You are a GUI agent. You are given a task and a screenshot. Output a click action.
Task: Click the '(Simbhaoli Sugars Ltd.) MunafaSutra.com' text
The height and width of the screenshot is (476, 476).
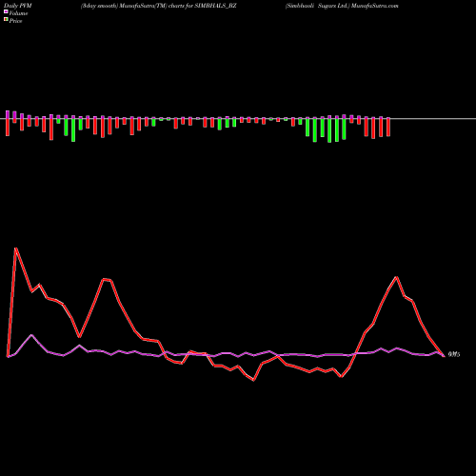click(x=342, y=6)
